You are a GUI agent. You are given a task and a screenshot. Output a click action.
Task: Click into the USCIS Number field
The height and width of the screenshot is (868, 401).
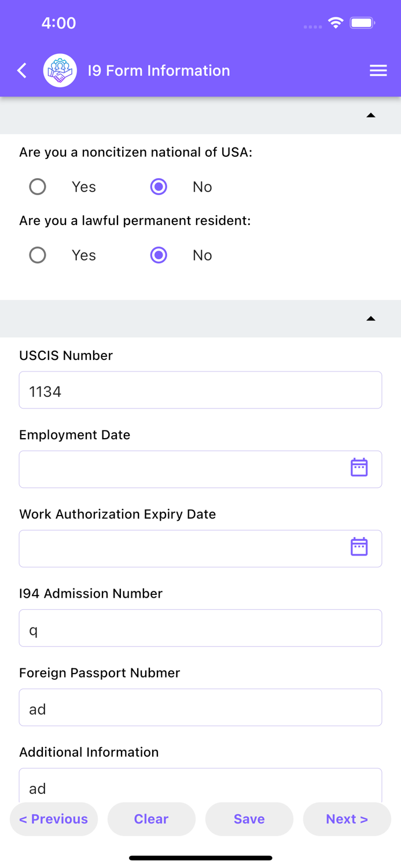click(x=200, y=390)
